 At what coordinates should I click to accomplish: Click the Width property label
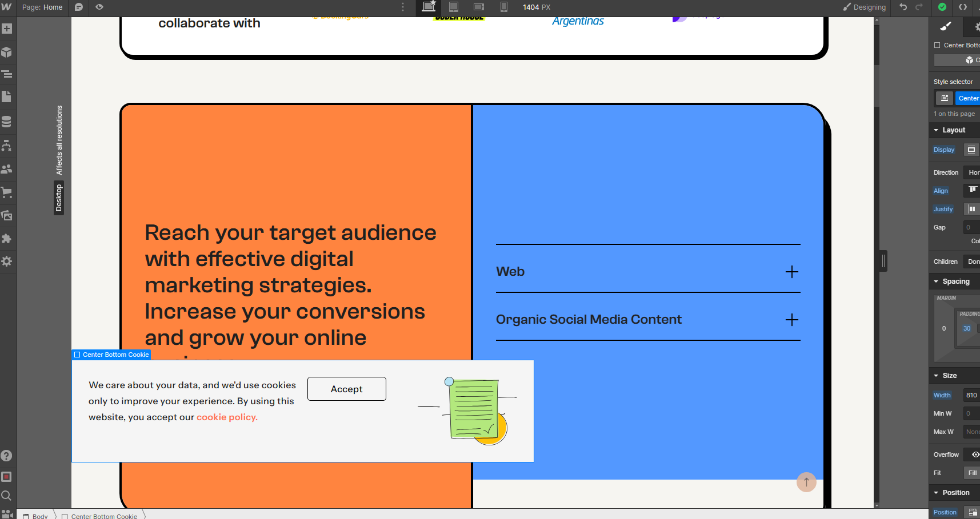click(942, 395)
